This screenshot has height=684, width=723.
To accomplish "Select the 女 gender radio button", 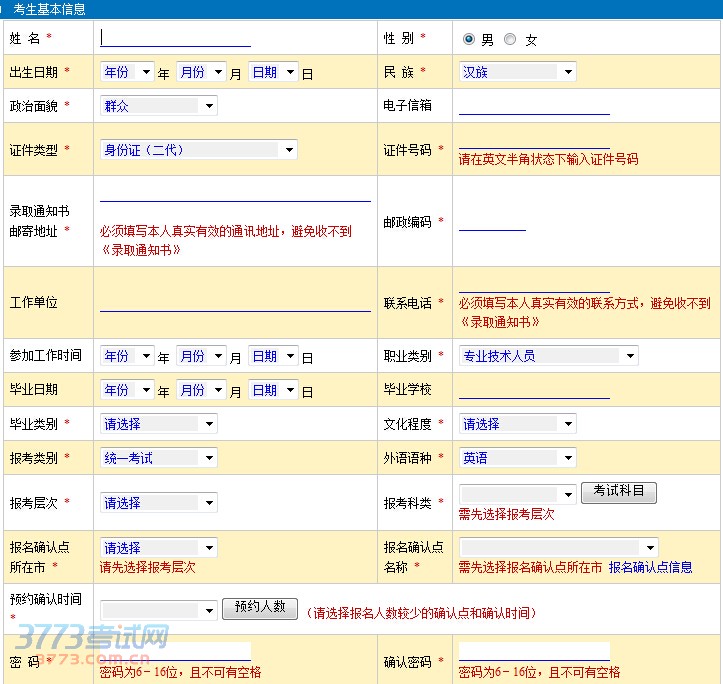I will 511,39.
